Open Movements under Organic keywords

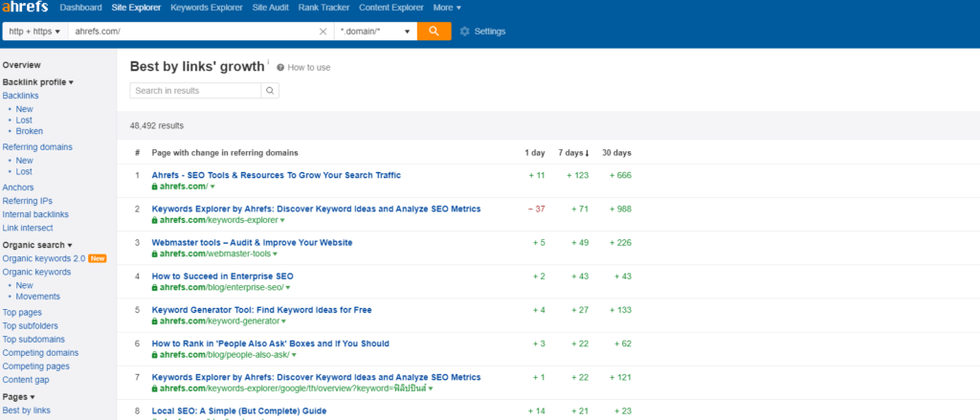pos(38,297)
